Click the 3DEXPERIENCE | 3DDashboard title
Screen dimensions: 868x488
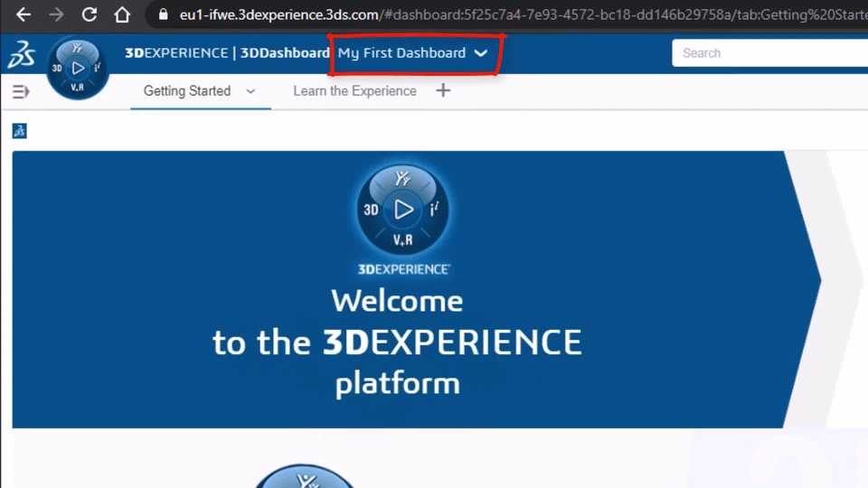tap(227, 53)
